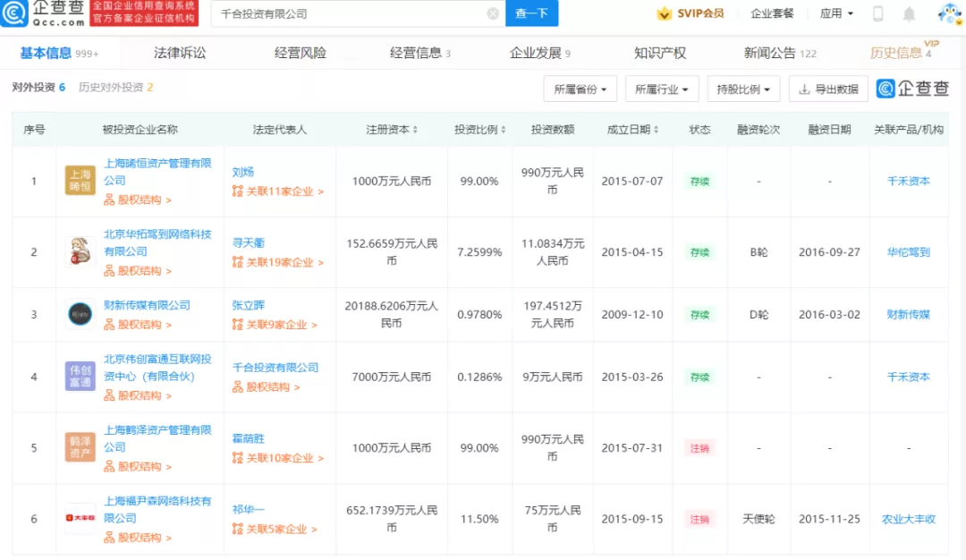
Task: Open legal representative 刘炀
Action: coord(242,172)
